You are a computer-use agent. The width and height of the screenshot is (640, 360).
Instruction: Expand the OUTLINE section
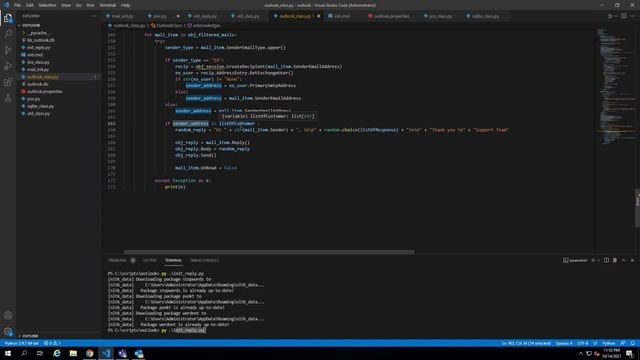29,336
